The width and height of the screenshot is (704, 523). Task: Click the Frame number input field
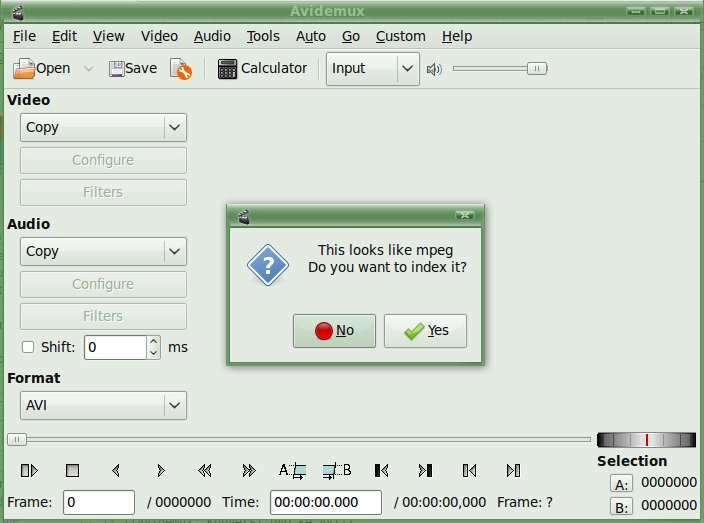(x=99, y=503)
